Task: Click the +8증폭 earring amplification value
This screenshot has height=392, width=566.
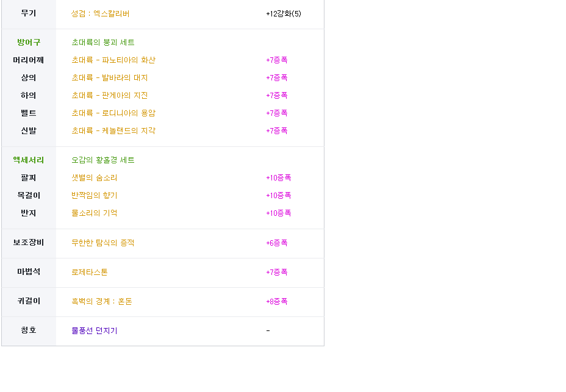Action: [276, 301]
